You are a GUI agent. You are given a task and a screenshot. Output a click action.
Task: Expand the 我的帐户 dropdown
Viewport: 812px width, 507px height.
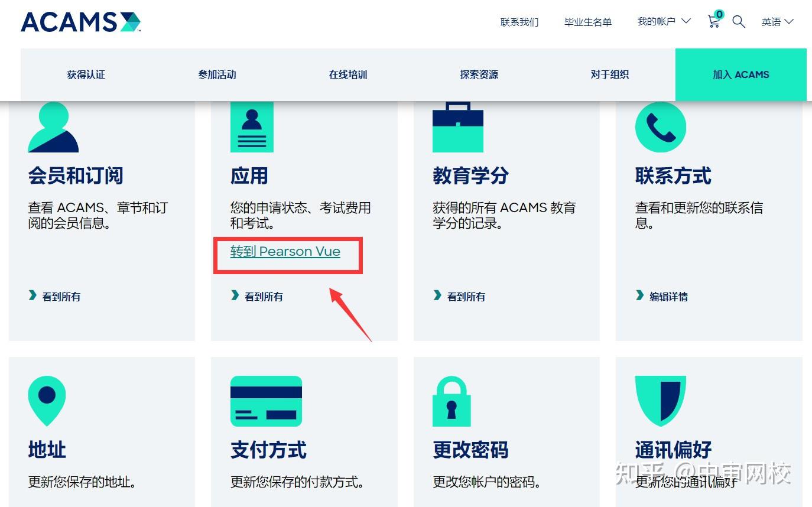click(x=664, y=22)
